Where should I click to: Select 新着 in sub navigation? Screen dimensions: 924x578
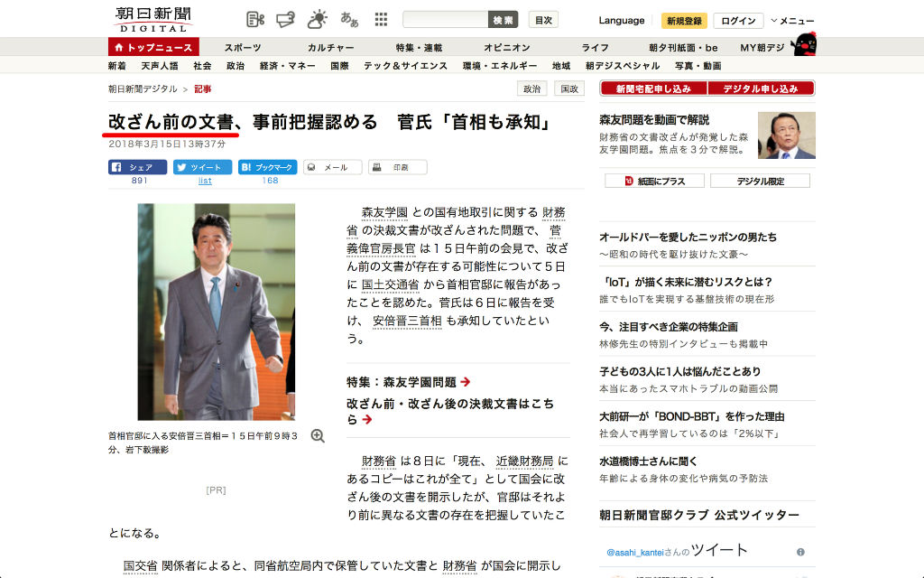point(116,65)
